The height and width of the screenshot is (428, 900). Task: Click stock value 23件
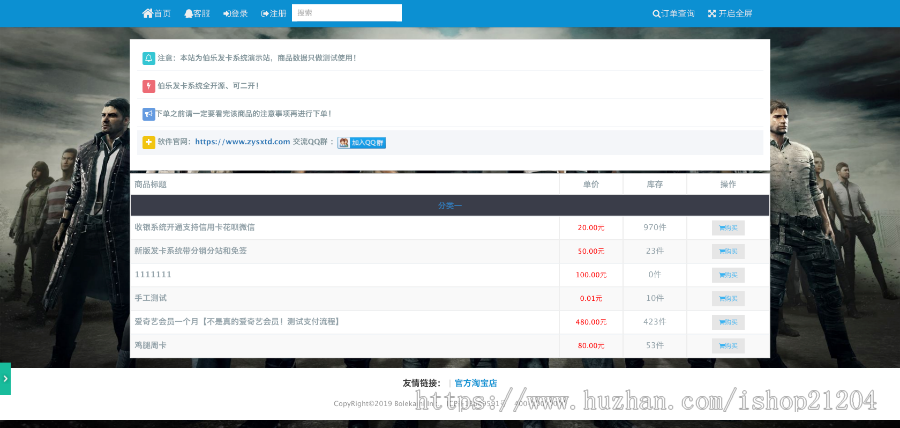pyautogui.click(x=655, y=251)
